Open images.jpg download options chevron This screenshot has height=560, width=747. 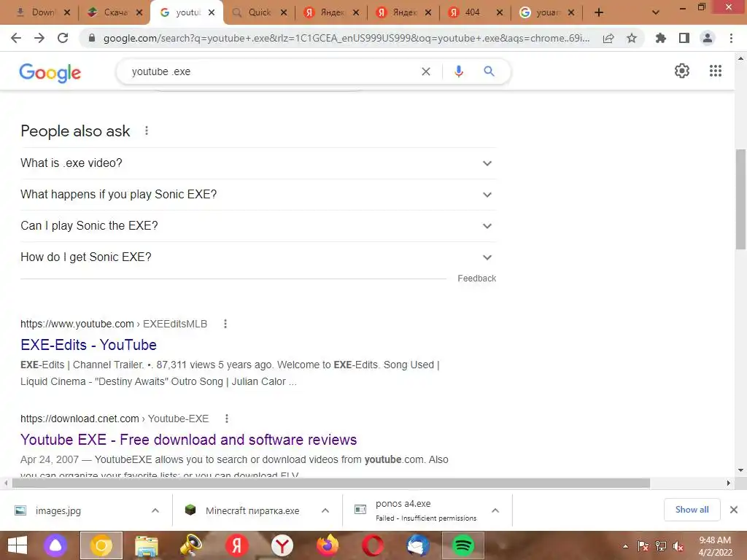click(x=155, y=510)
